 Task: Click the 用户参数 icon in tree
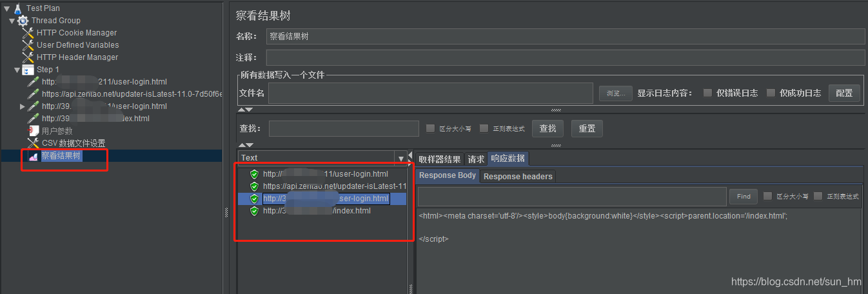[x=33, y=131]
